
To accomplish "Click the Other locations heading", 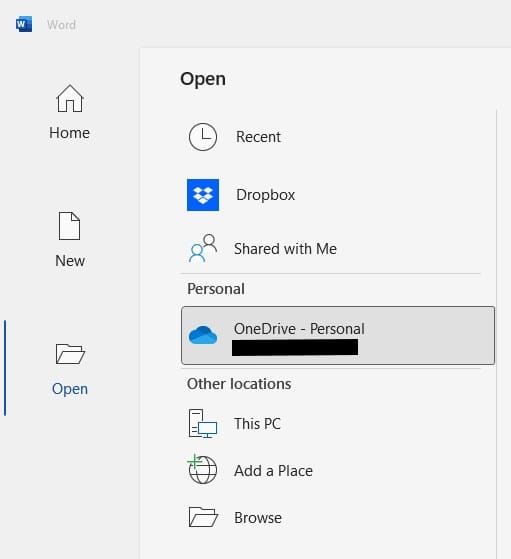I will (239, 384).
